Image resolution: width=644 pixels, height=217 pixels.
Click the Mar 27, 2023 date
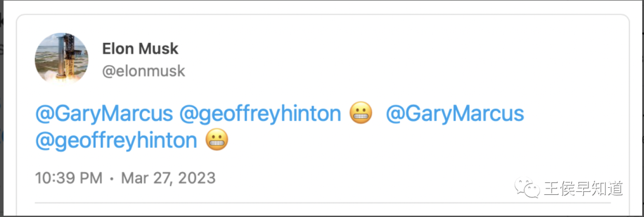tap(168, 178)
